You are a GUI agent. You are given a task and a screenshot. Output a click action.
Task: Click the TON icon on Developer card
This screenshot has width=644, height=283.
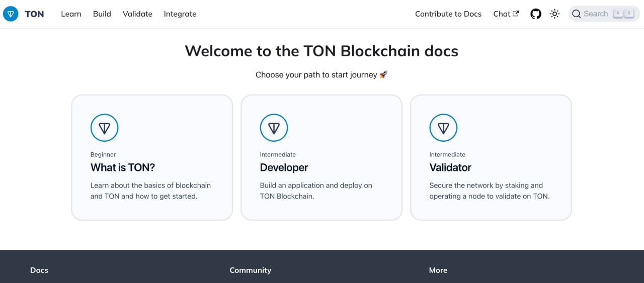(274, 128)
